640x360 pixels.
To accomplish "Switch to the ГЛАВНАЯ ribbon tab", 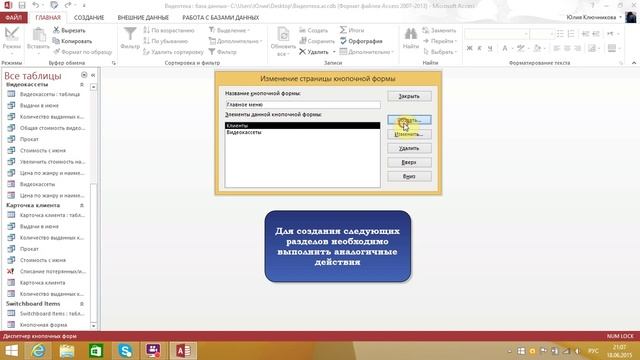I will click(x=48, y=18).
